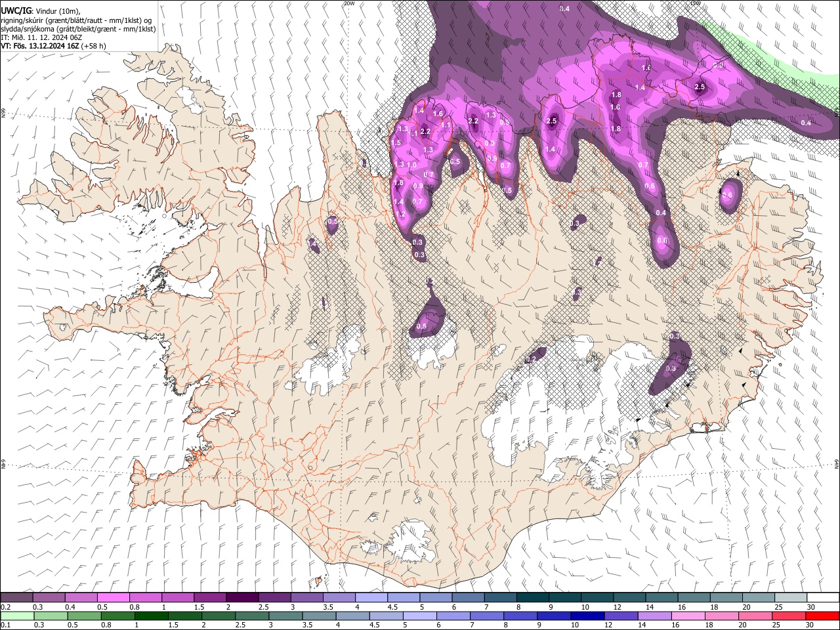Click upper legend swatch between 0.2 and 0.3
Image resolution: width=840 pixels, height=630 pixels.
coord(16,598)
